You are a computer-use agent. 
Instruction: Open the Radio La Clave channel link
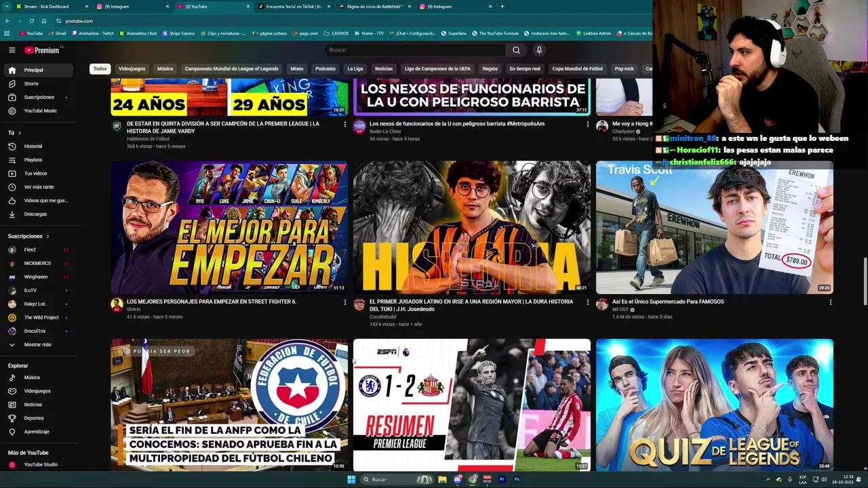tap(384, 131)
